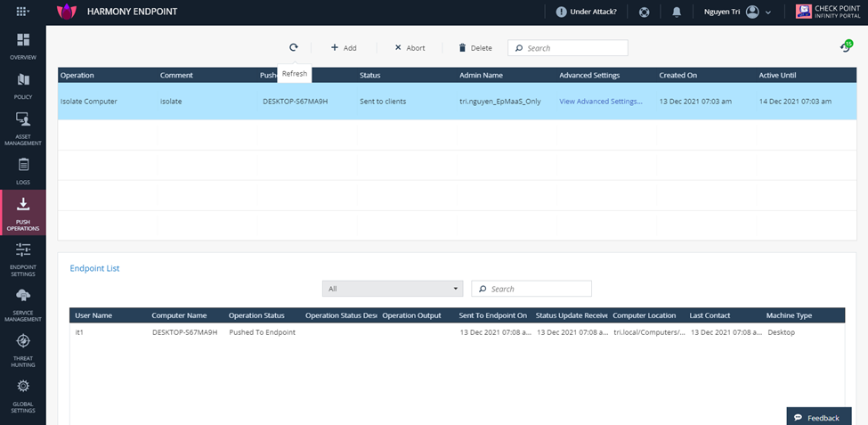
Task: Sort by Comment column header
Action: [176, 76]
